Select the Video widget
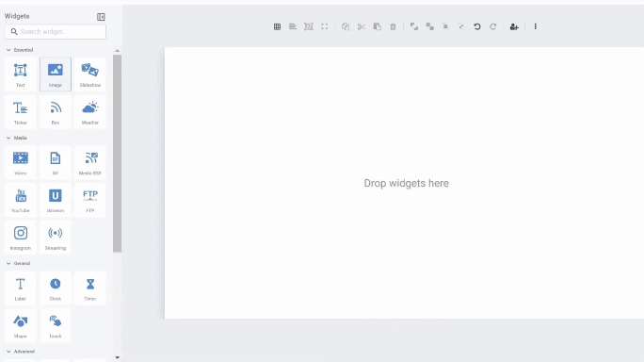 click(x=21, y=162)
